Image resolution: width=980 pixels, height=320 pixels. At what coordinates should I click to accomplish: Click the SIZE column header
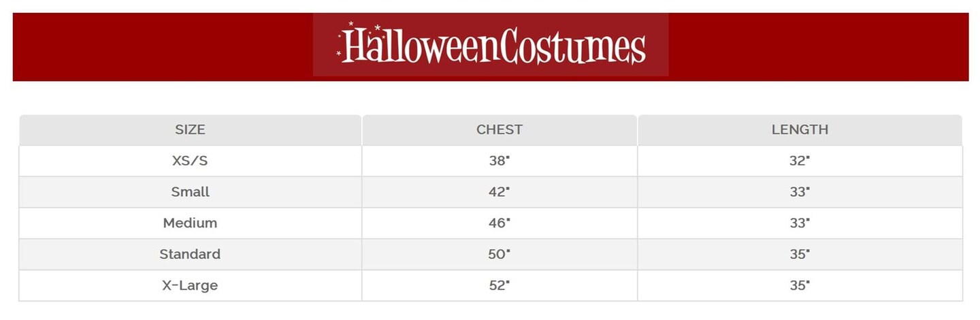pyautogui.click(x=190, y=129)
